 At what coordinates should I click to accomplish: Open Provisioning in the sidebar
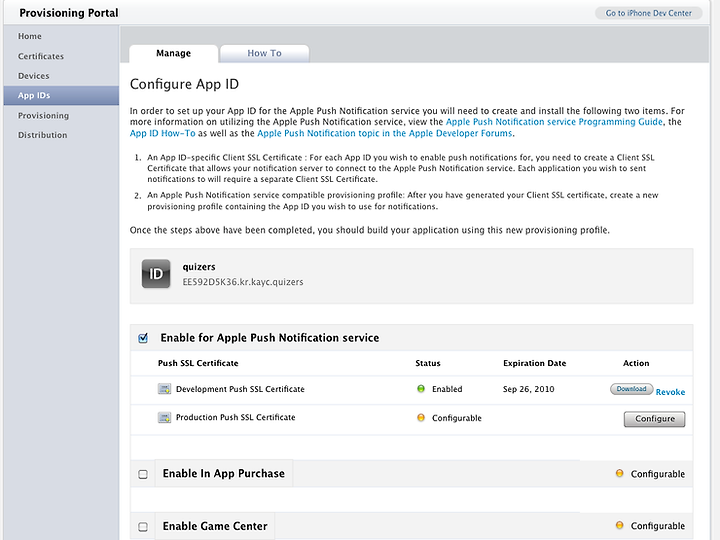click(44, 115)
